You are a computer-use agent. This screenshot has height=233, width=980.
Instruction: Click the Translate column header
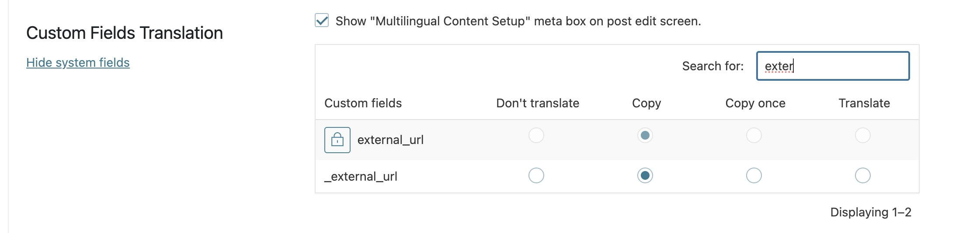864,103
